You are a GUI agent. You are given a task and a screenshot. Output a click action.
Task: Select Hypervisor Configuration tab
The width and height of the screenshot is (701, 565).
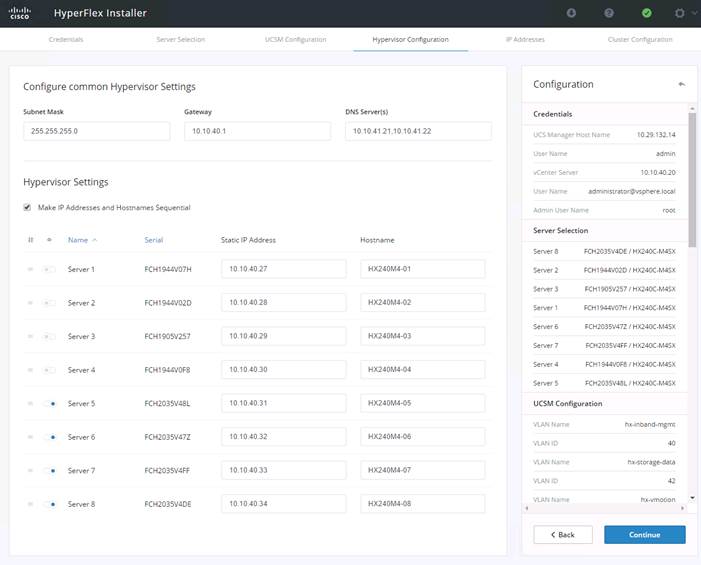[410, 39]
